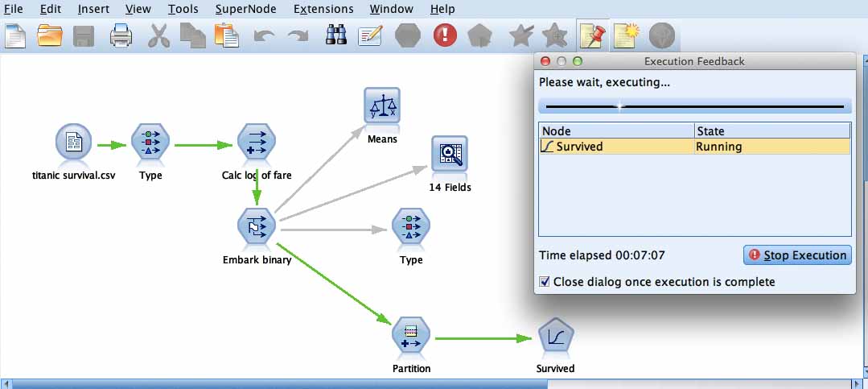Click the star with pencil SuperNode icon

(x=520, y=36)
